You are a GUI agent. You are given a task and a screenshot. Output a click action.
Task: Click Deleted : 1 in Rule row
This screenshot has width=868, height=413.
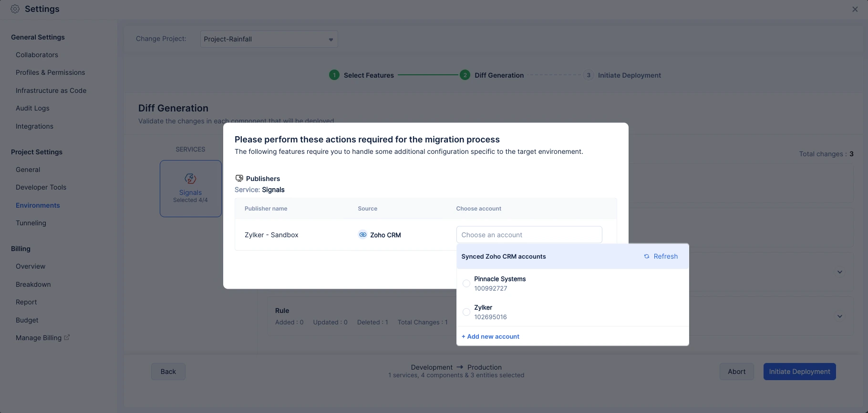pyautogui.click(x=372, y=322)
